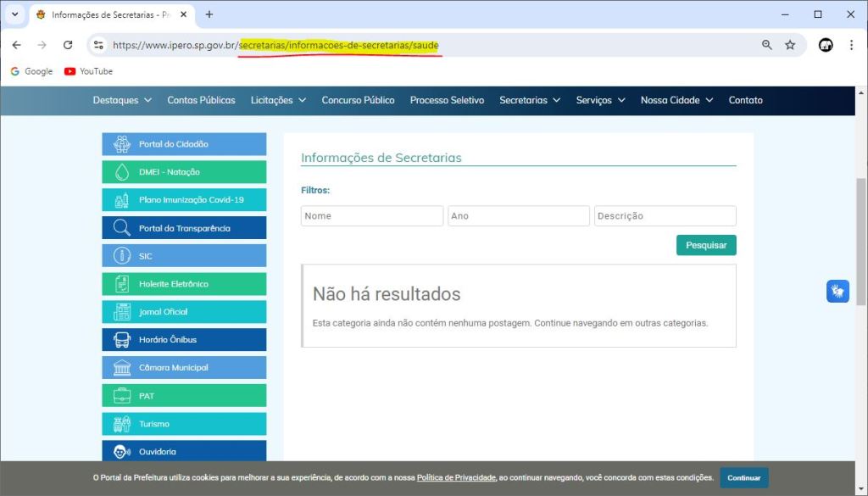
Task: Click the accessibility hand widget icon
Action: point(837,292)
